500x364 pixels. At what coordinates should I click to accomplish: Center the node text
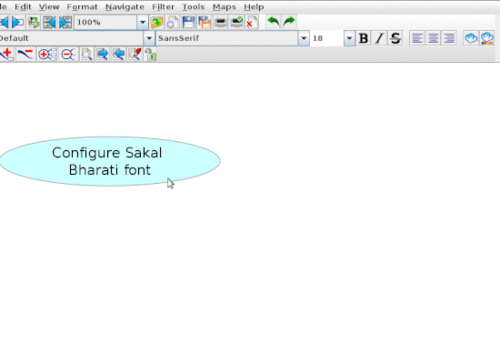433,38
